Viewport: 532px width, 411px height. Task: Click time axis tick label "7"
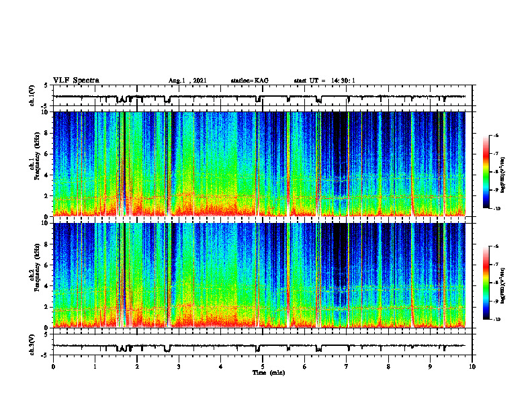347,367
